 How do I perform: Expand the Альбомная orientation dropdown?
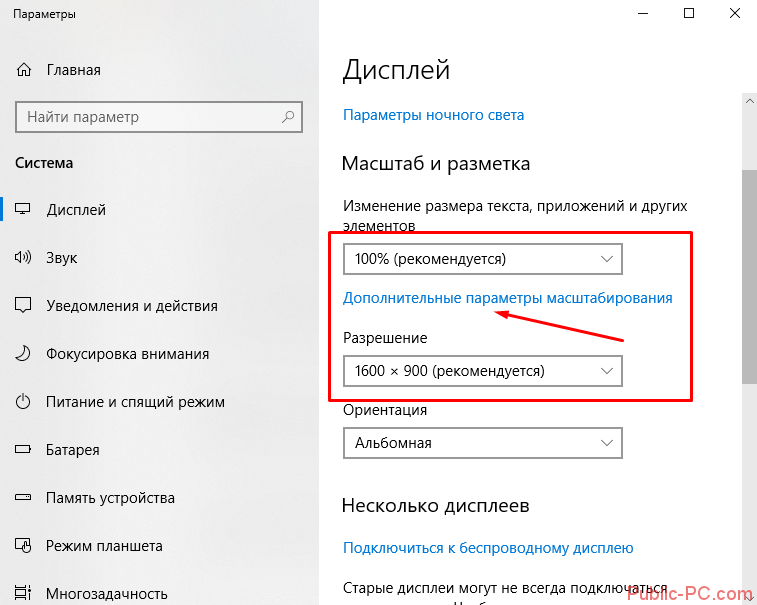tap(483, 443)
